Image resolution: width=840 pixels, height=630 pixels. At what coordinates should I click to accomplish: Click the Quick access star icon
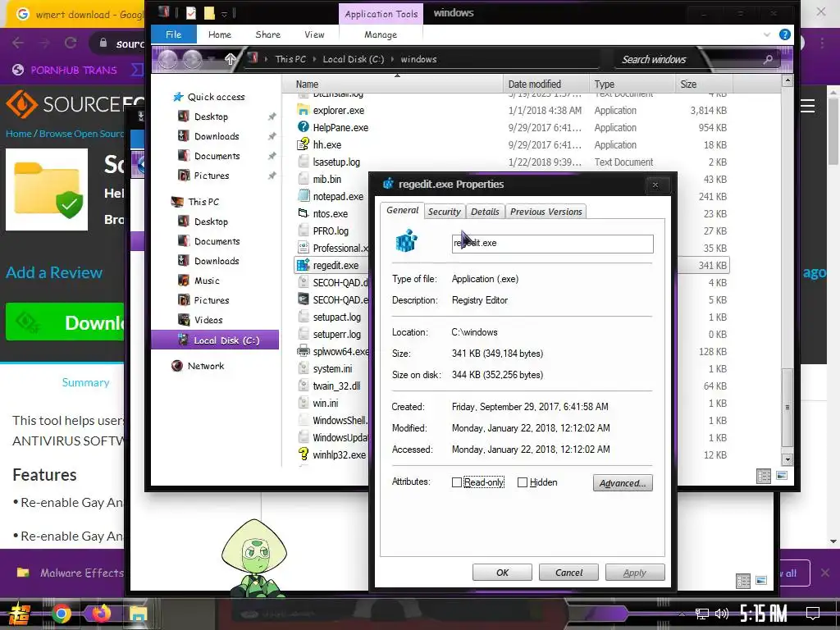click(178, 97)
